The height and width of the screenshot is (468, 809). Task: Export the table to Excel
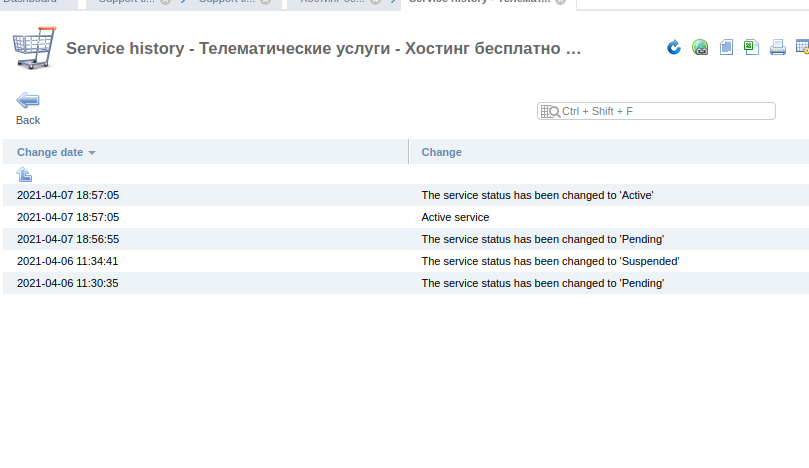[x=751, y=47]
